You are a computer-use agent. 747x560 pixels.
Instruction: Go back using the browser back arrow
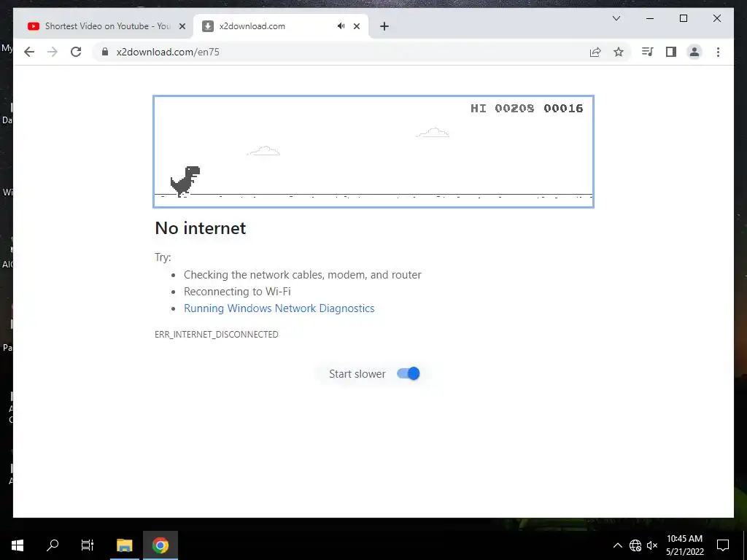pyautogui.click(x=29, y=52)
